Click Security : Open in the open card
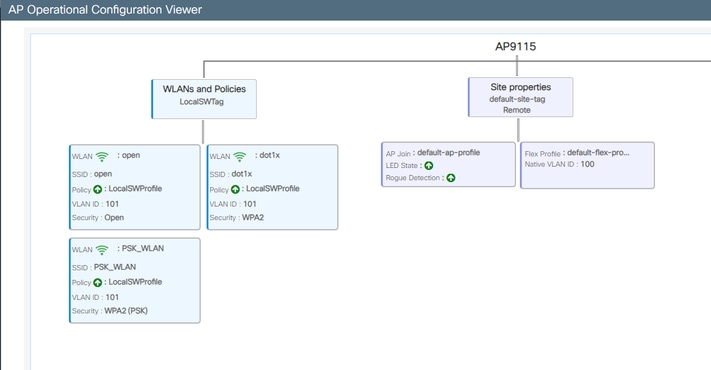711x370 pixels. tap(98, 218)
